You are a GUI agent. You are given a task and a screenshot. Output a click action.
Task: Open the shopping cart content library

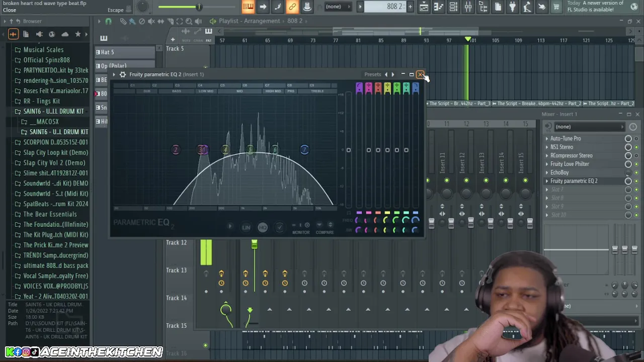pyautogui.click(x=556, y=7)
